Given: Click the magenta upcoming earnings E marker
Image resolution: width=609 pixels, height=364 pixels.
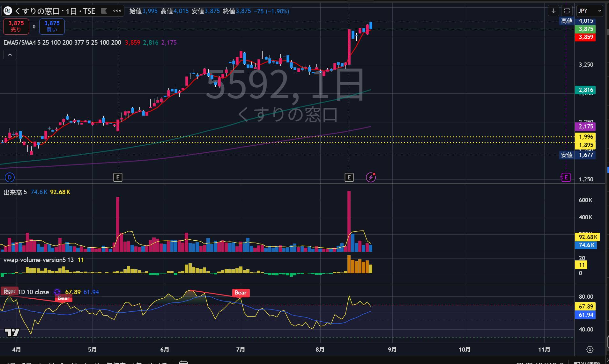Looking at the screenshot, I should click(x=566, y=178).
